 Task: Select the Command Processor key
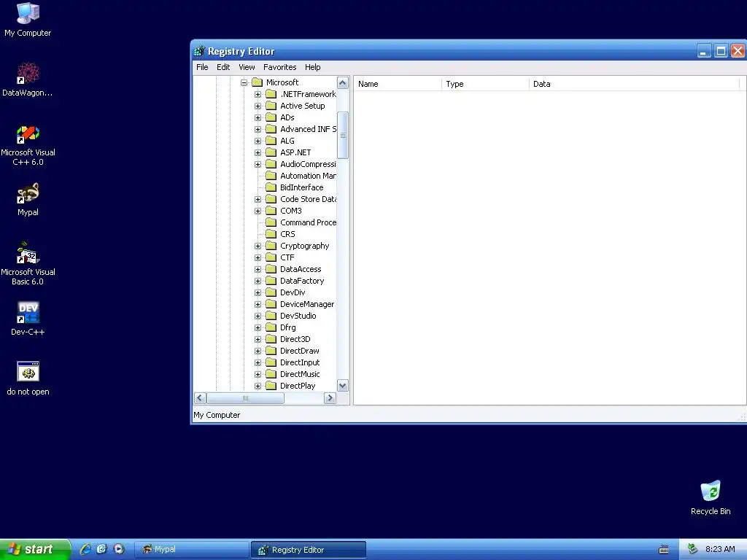pyautogui.click(x=308, y=222)
